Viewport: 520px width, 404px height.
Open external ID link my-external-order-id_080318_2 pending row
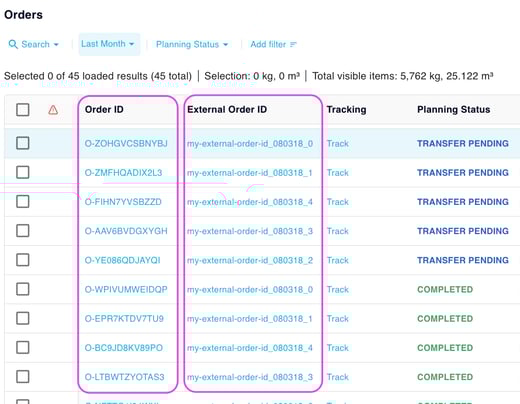click(250, 260)
